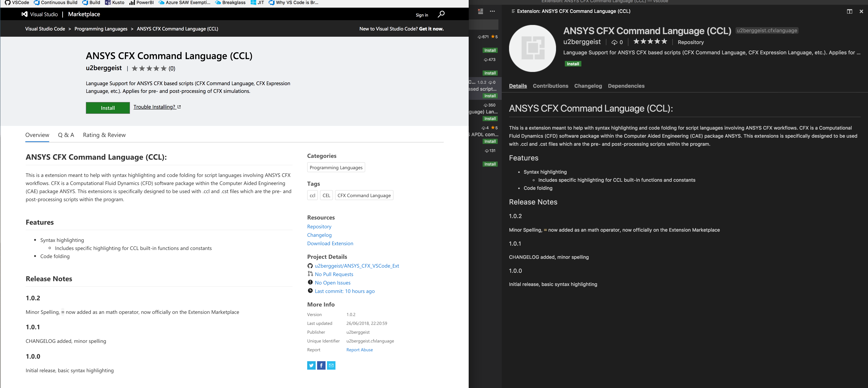Click the Marketplace search icon
Image resolution: width=868 pixels, height=388 pixels.
click(441, 14)
